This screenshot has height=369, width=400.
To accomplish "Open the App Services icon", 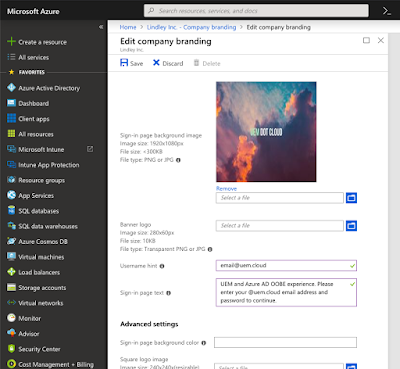I will point(11,195).
